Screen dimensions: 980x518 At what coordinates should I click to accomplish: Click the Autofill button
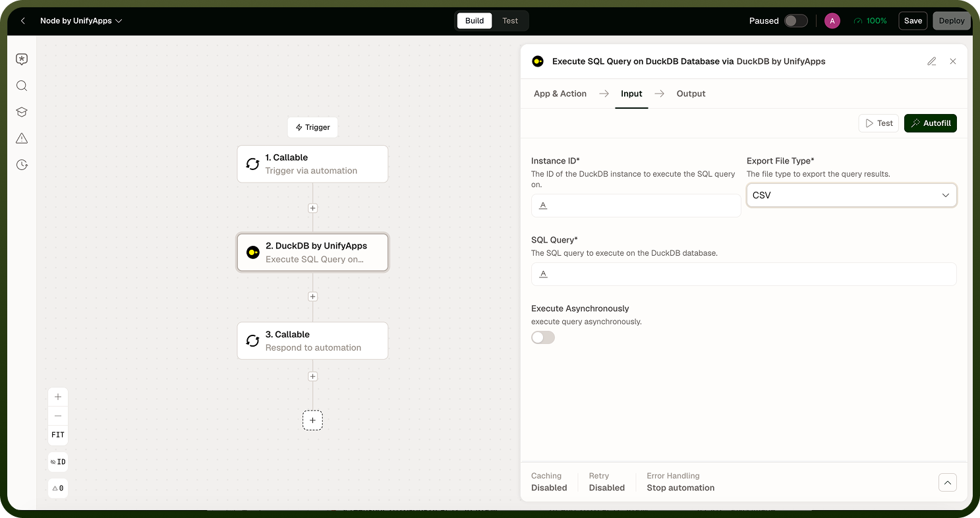point(931,123)
